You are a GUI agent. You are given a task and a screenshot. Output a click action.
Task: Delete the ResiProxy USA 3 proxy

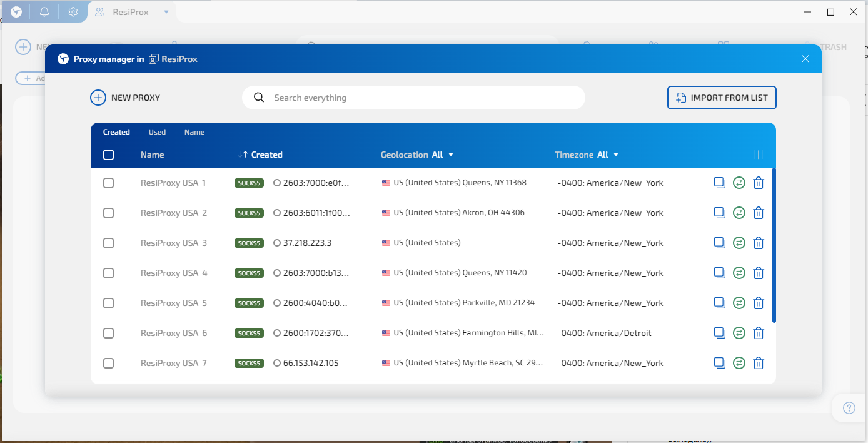pyautogui.click(x=759, y=243)
